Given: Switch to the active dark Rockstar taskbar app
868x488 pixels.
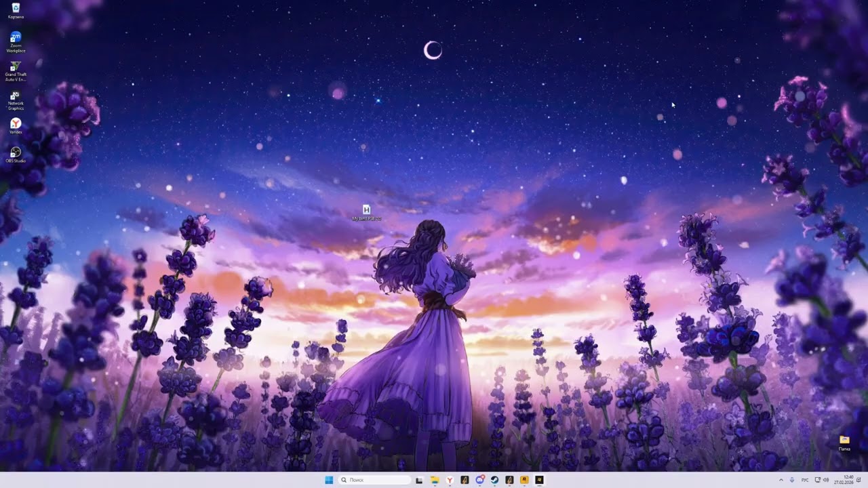Looking at the screenshot, I should point(539,480).
